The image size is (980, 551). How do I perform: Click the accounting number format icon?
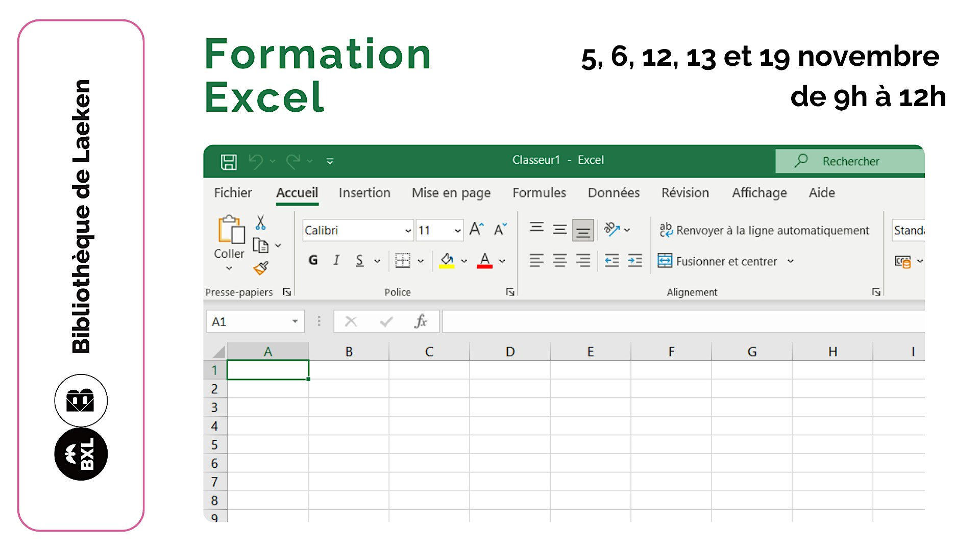pos(902,262)
